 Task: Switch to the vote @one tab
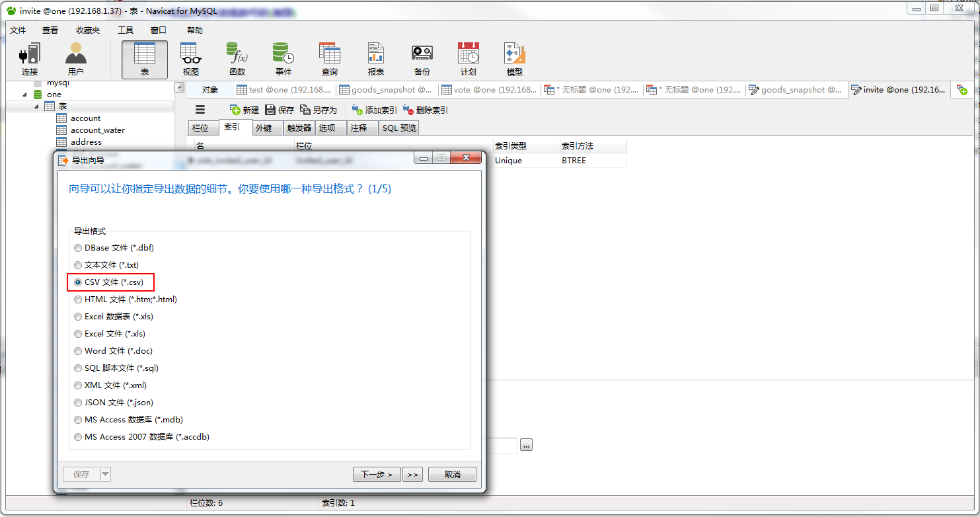point(490,90)
